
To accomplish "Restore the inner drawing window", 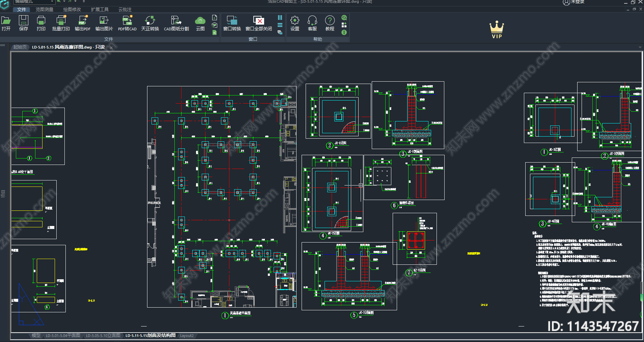I will pos(634,9).
